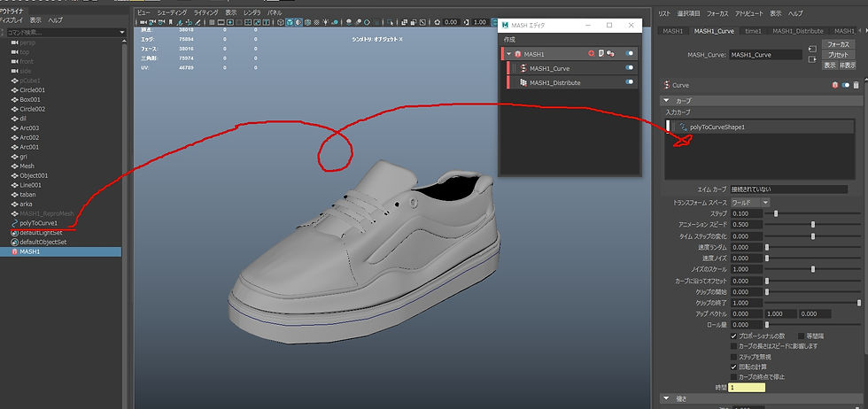Open the レンダラ viewport menu
868x409 pixels.
pos(252,12)
